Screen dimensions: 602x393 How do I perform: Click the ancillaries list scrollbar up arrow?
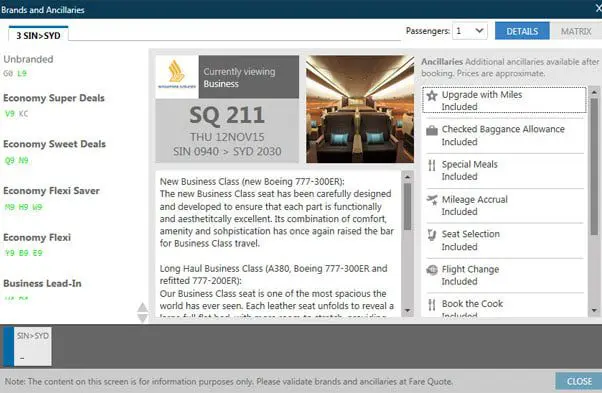(x=594, y=92)
